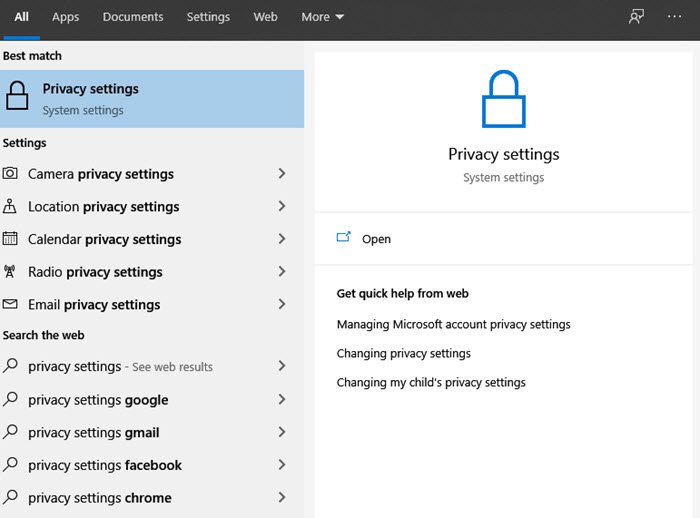
Task: Expand the Camera privacy settings chevron arrow
Action: pos(282,174)
